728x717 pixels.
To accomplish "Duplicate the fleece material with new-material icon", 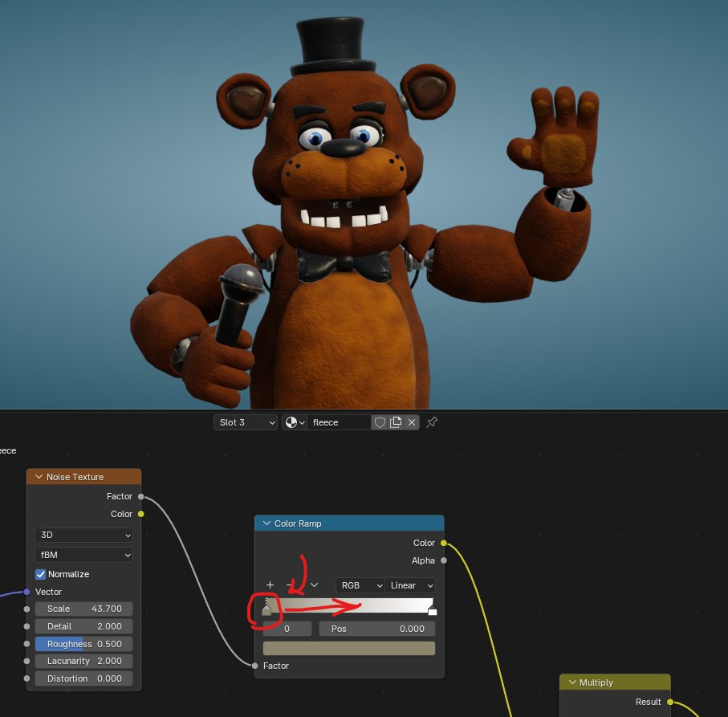I will [396, 422].
